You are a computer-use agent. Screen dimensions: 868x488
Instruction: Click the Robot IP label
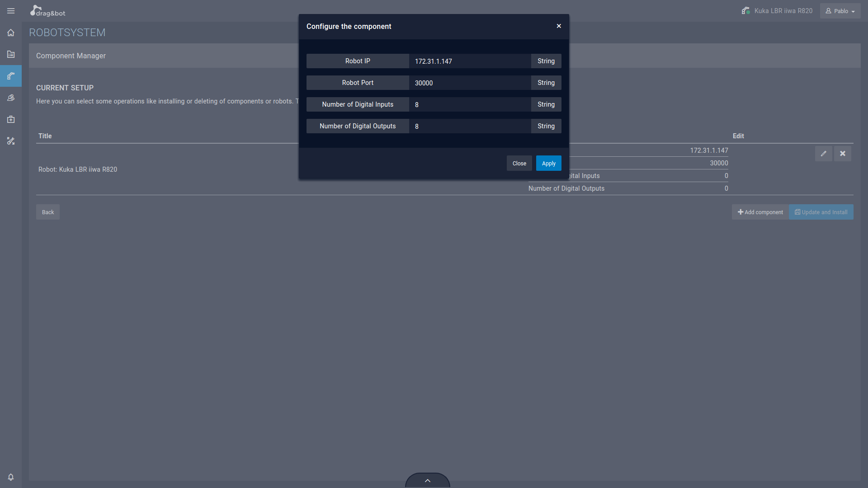point(358,61)
